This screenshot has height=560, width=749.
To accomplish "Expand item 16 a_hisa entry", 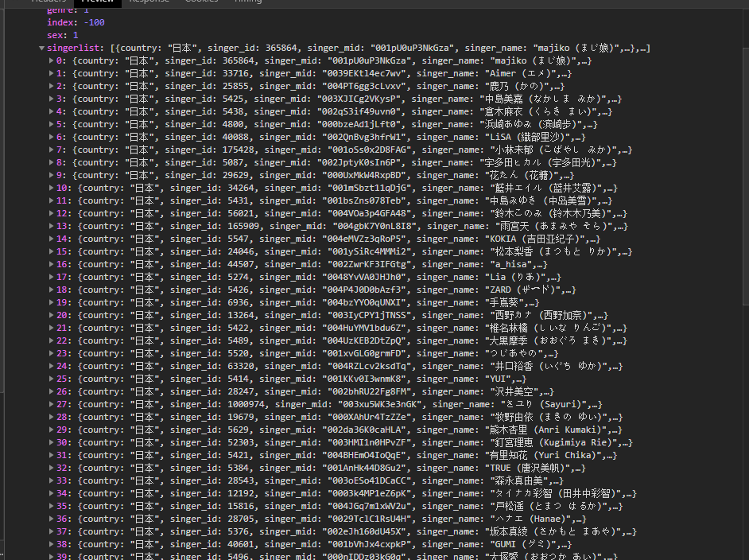I will [x=51, y=264].
